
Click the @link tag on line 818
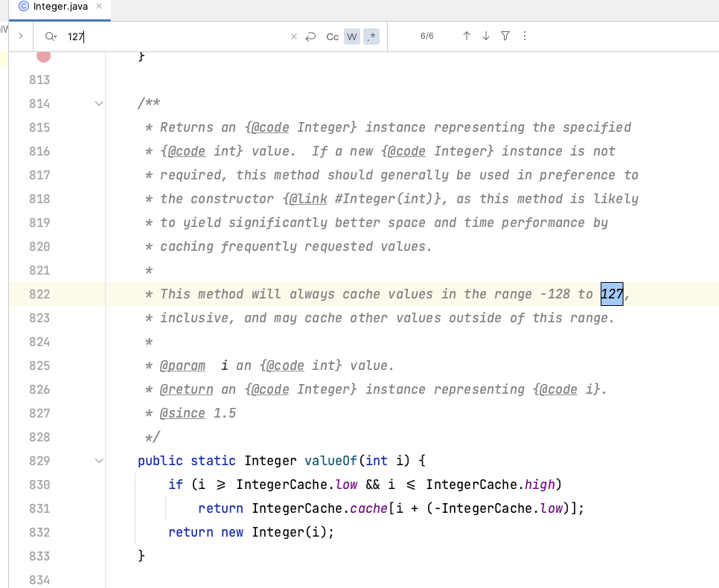coord(308,199)
